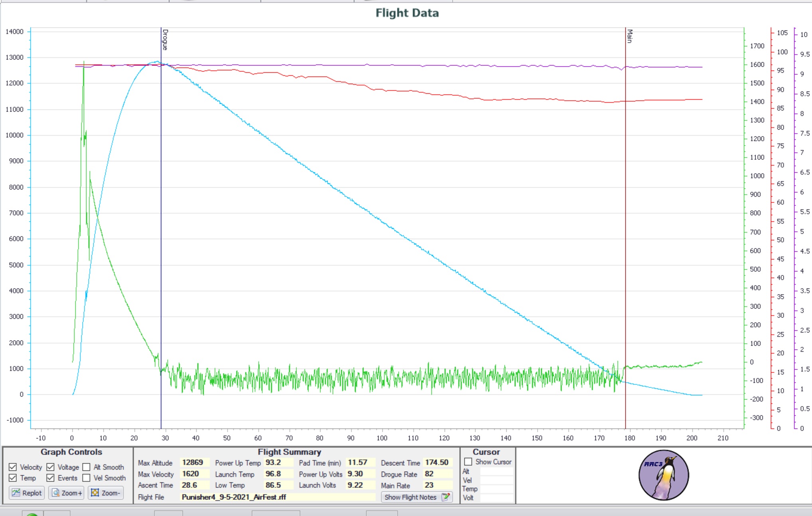The width and height of the screenshot is (812, 516).
Task: Toggle the Voltage checkbox off
Action: pyautogui.click(x=50, y=467)
